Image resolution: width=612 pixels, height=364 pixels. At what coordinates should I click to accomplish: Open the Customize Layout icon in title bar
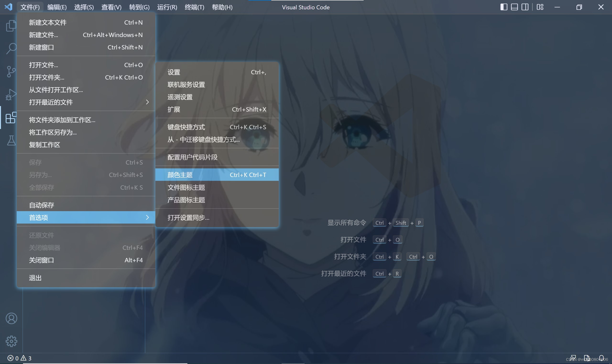tap(540, 7)
